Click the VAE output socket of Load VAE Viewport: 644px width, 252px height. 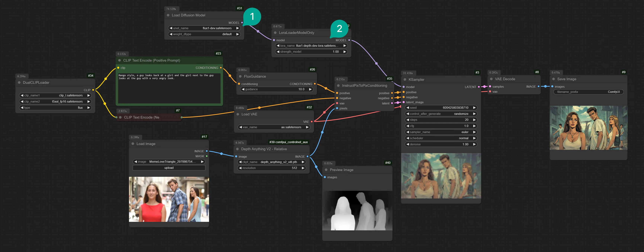pyautogui.click(x=312, y=122)
